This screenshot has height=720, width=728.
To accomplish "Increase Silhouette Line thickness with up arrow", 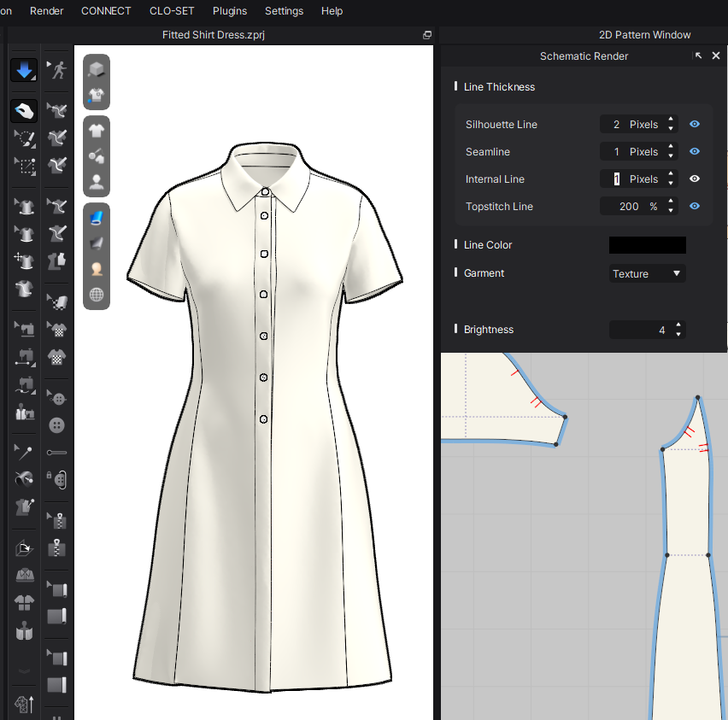I will tap(671, 120).
